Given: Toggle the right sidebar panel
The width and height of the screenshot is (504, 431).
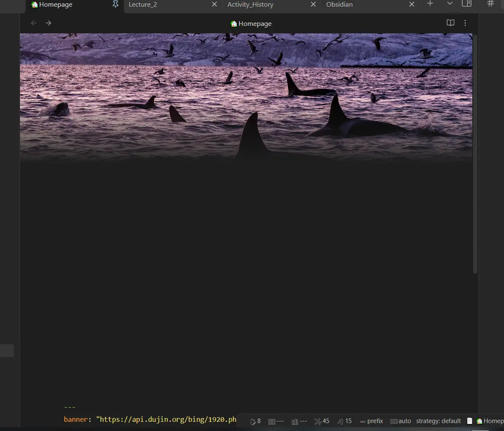Looking at the screenshot, I should [467, 4].
